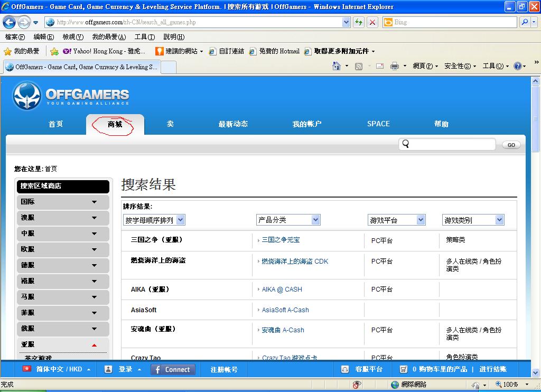Open the 帮助 navigation tab
The image size is (541, 392).
[441, 124]
